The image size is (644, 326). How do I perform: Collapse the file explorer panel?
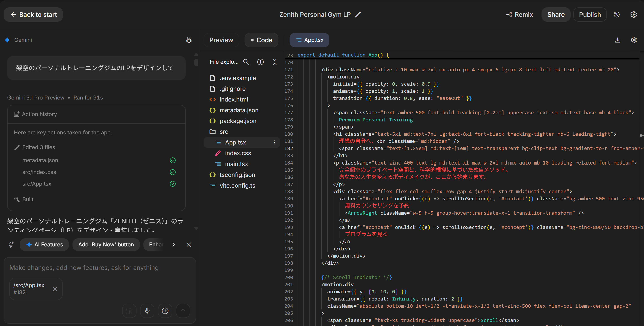point(275,62)
